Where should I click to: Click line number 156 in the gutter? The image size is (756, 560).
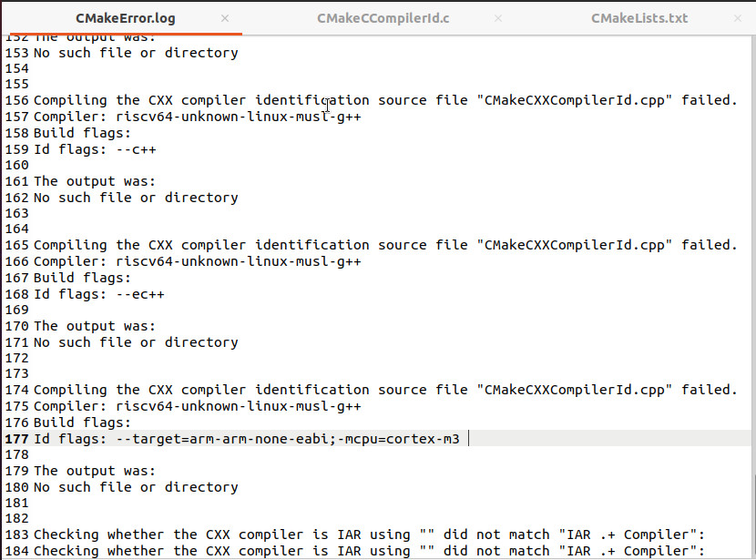(x=16, y=100)
